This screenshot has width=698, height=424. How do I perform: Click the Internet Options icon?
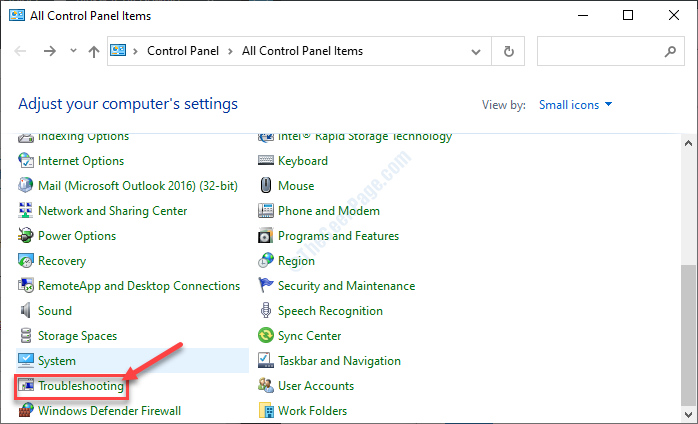pos(25,160)
